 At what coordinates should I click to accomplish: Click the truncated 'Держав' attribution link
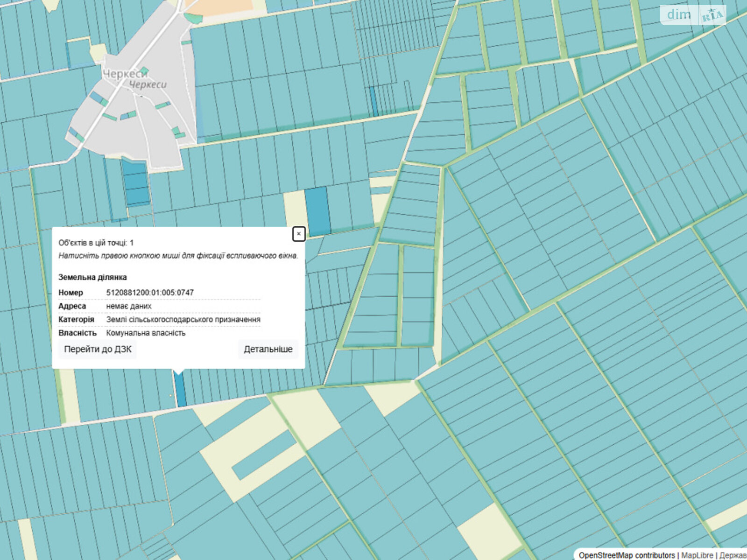[x=733, y=555]
